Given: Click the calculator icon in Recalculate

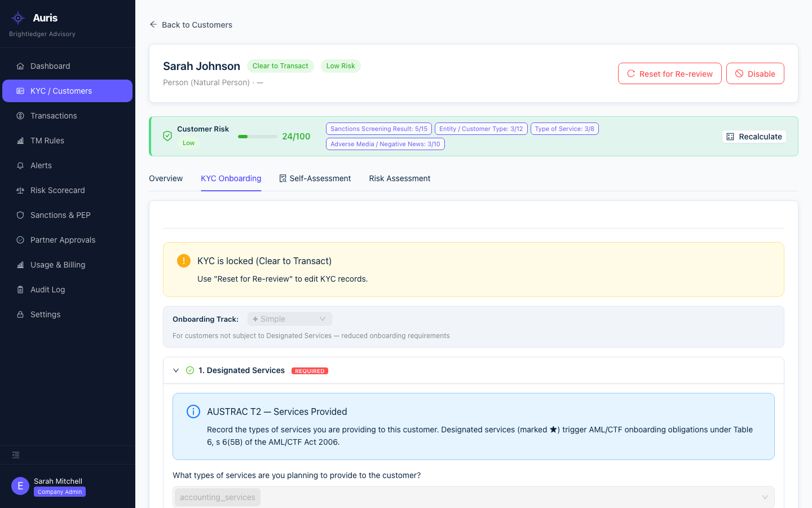Looking at the screenshot, I should (x=730, y=137).
